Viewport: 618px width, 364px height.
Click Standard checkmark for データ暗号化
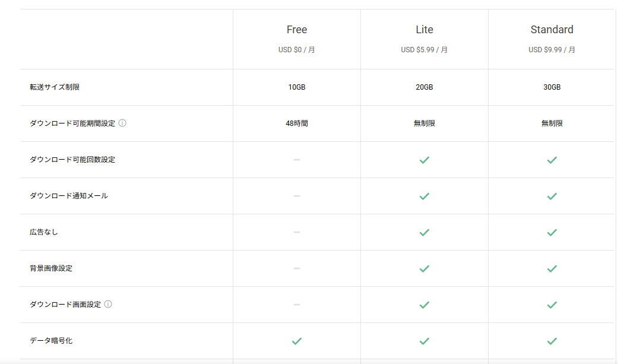[x=552, y=341]
